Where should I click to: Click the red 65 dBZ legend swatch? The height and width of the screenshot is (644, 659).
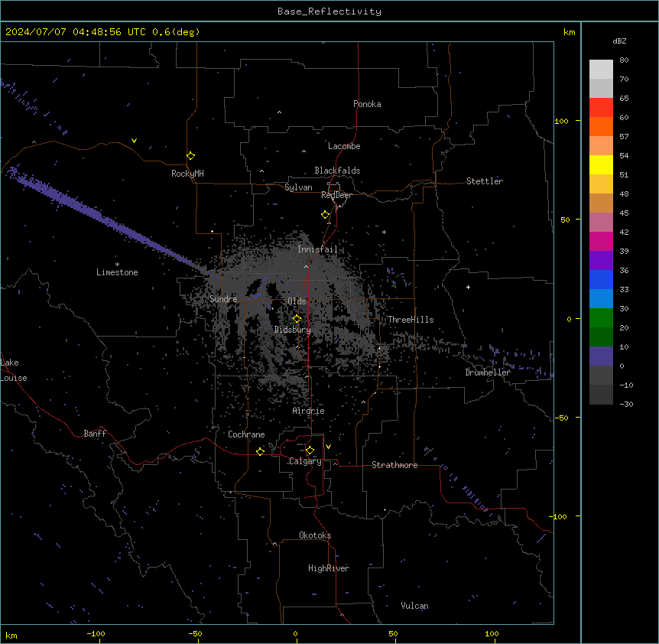601,108
